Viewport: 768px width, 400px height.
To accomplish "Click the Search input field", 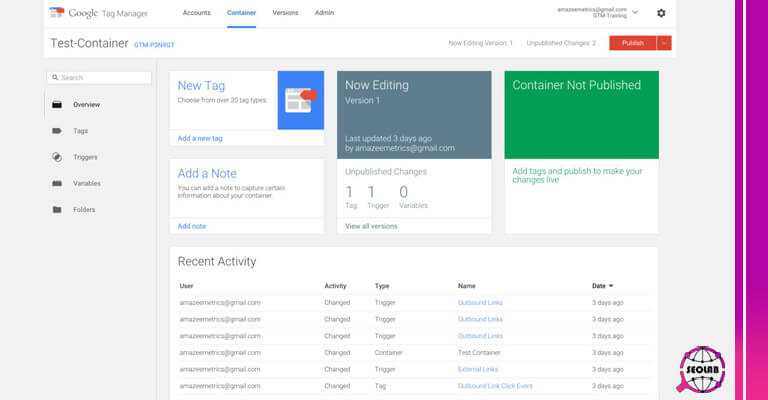I will tap(99, 77).
